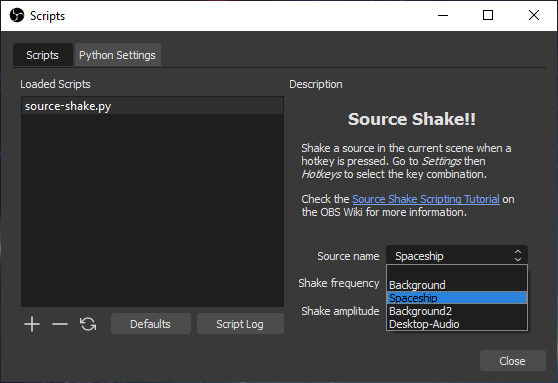This screenshot has height=383, width=558.
Task: Select source-shake.py in Loaded Scripts
Action: (x=152, y=106)
